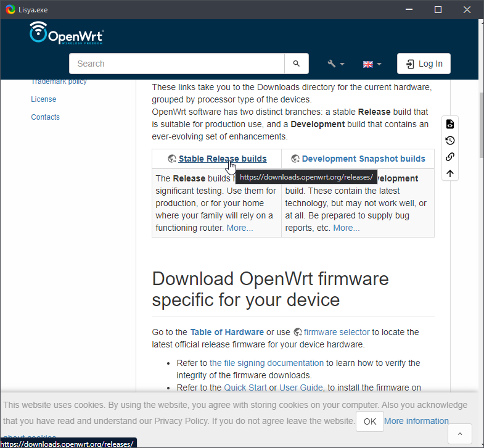The width and height of the screenshot is (484, 448).
Task: Open the Table of Hardware link
Action: 227,332
